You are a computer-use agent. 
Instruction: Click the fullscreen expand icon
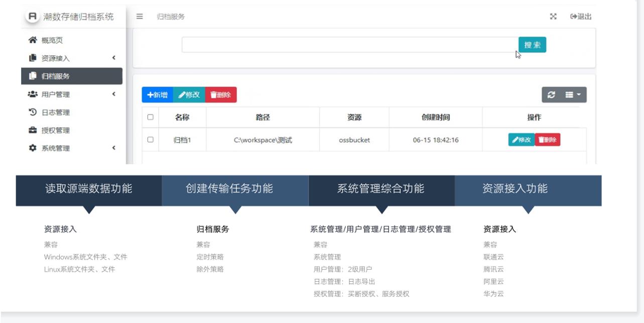(553, 17)
